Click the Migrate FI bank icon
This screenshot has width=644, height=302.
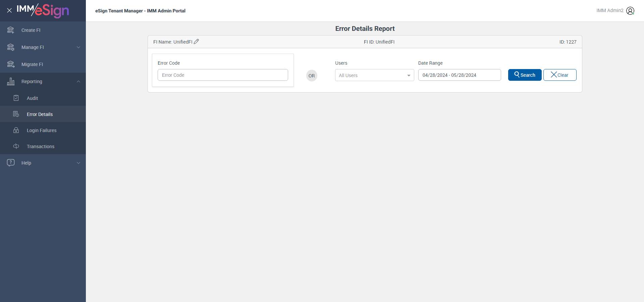11,64
